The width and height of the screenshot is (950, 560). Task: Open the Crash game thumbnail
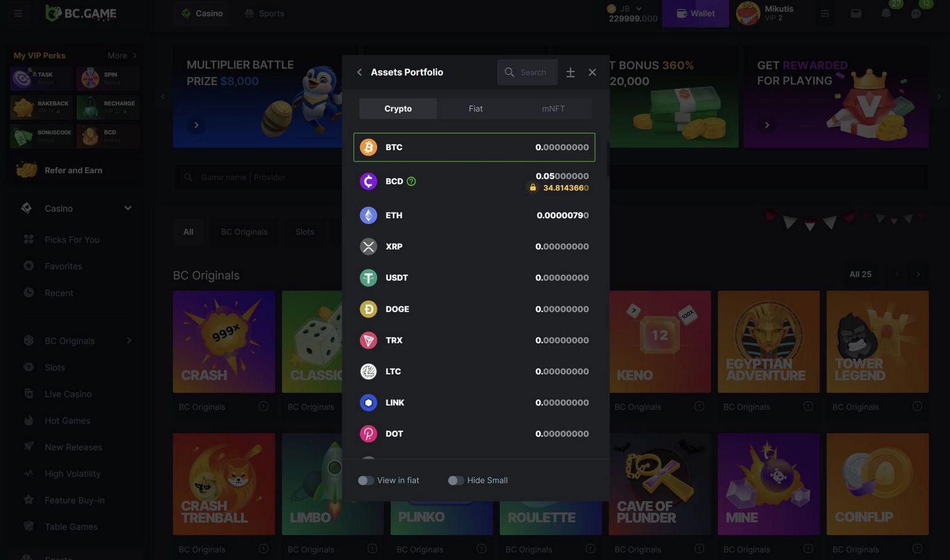click(224, 342)
